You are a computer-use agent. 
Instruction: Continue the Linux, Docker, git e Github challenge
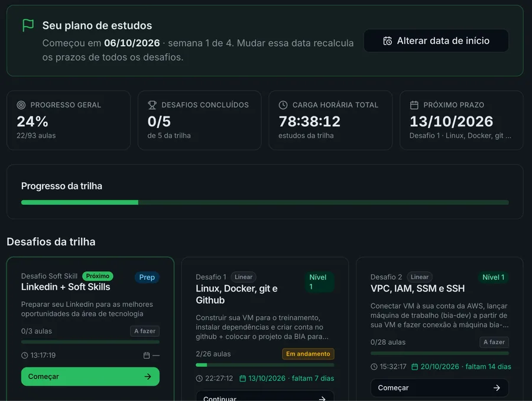click(265, 396)
